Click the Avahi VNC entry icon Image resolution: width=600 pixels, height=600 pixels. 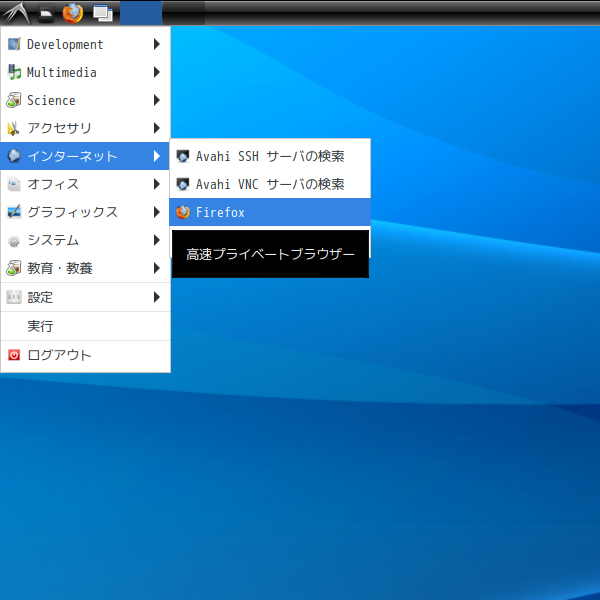click(183, 184)
